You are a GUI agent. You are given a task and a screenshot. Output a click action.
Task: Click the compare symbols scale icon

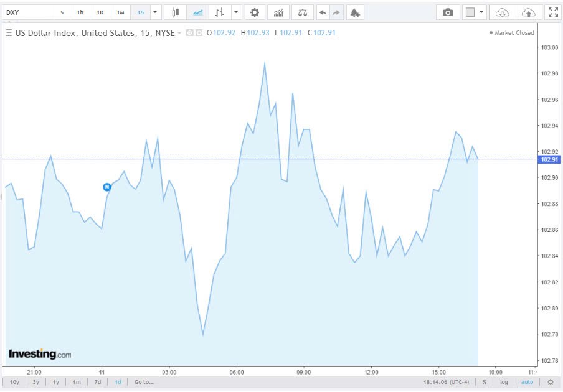[x=302, y=12]
